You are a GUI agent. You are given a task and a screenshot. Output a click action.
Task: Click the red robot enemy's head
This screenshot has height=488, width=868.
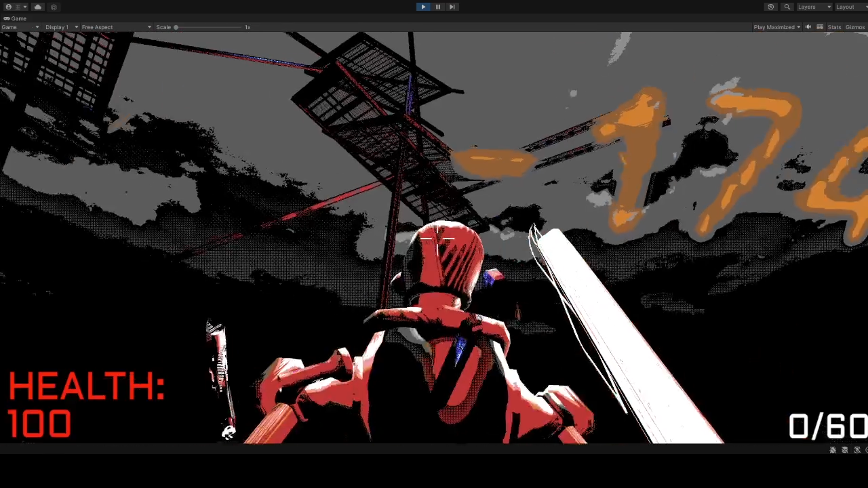click(x=444, y=263)
